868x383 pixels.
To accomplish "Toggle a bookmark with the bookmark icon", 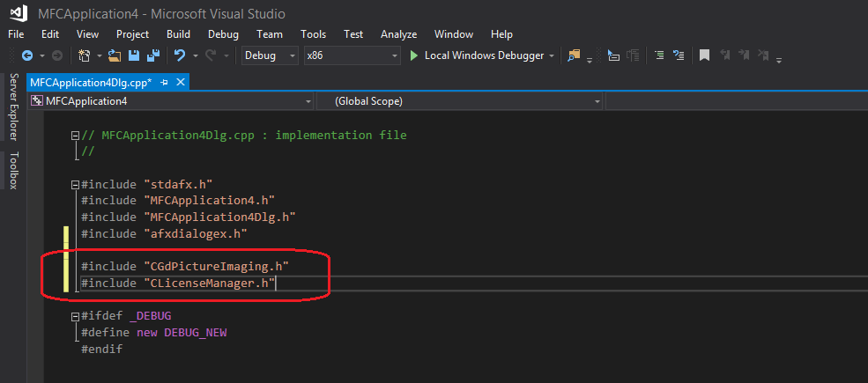I will [704, 55].
